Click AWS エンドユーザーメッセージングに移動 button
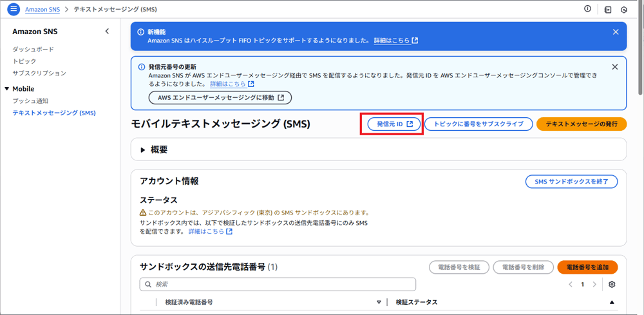 tap(220, 98)
